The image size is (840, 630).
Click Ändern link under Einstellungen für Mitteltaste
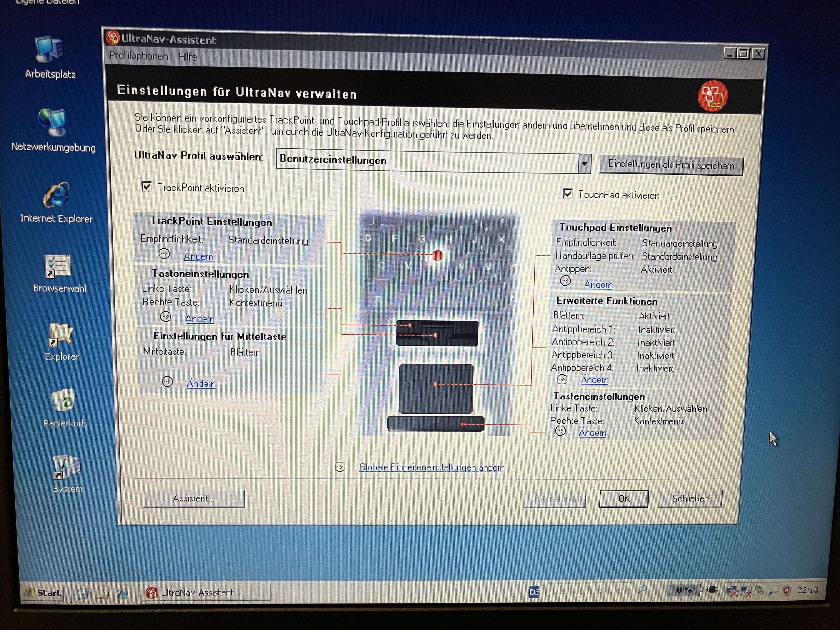[x=201, y=384]
